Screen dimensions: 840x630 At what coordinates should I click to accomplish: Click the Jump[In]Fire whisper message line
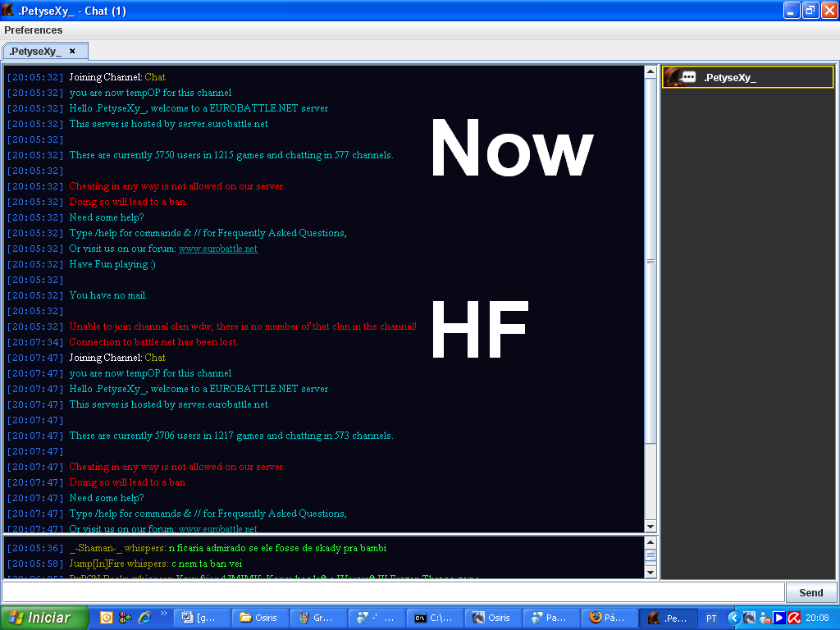(125, 564)
